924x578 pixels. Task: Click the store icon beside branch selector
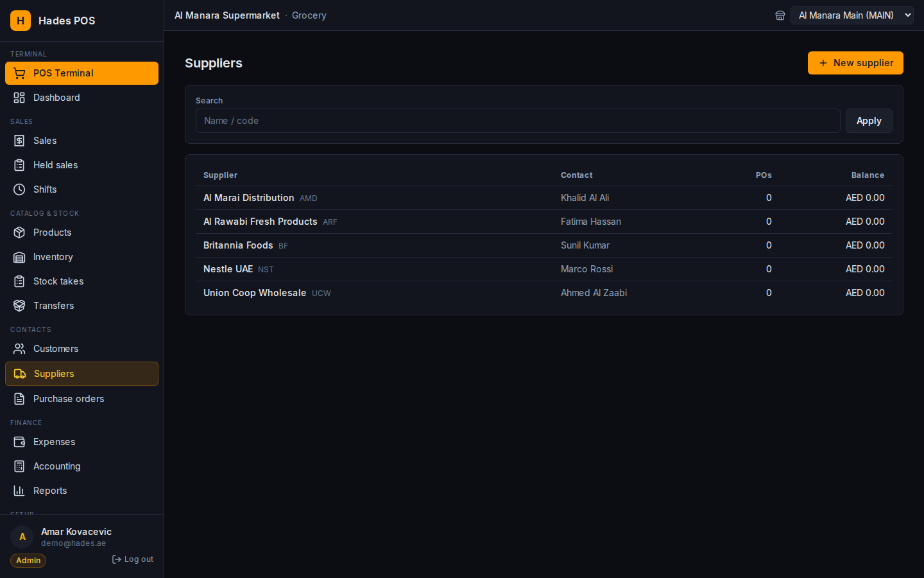coord(780,15)
